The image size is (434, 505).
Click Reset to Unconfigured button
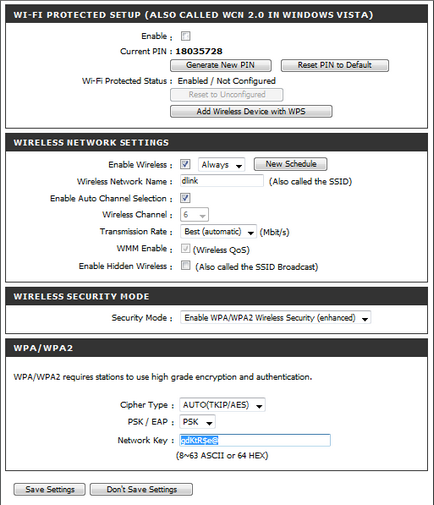coord(227,95)
